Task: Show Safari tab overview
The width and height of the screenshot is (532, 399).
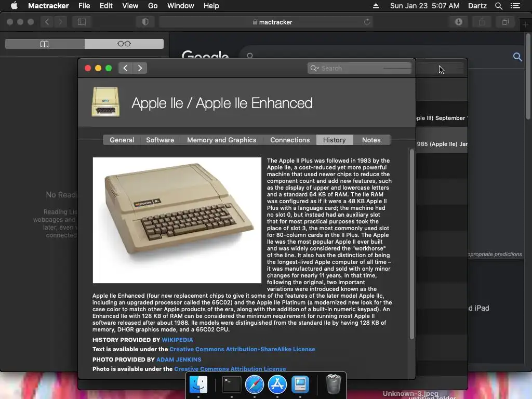Action: 505,22
